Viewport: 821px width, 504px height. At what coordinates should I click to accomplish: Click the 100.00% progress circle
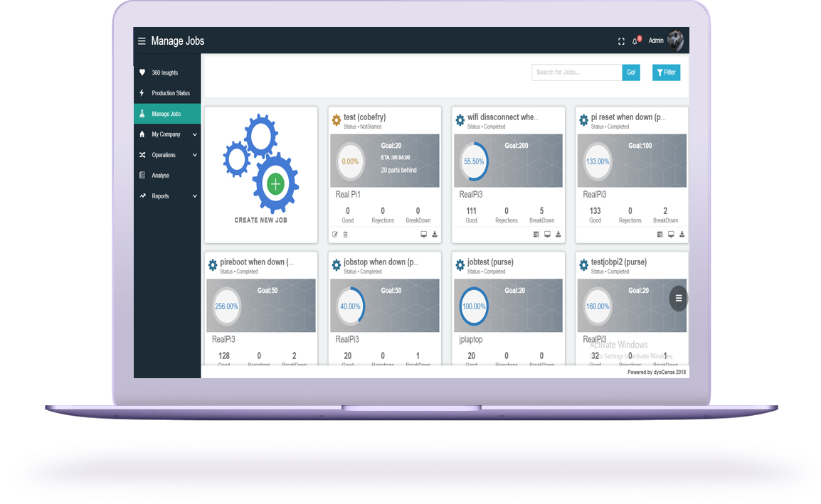(474, 306)
